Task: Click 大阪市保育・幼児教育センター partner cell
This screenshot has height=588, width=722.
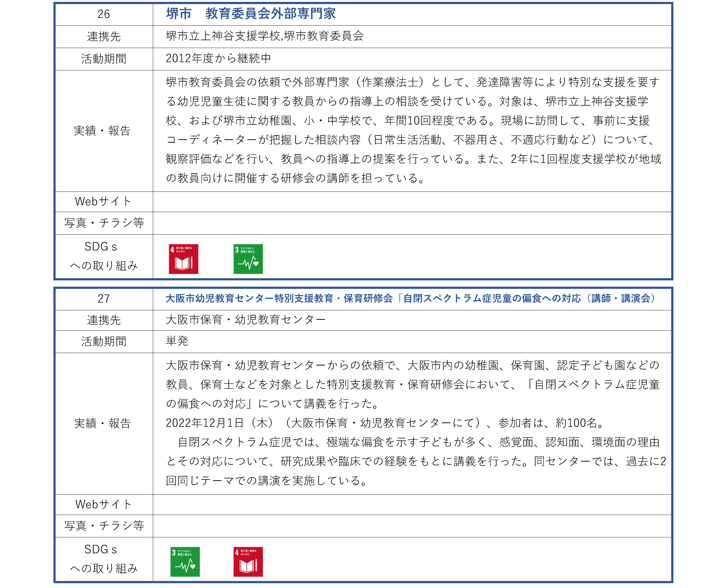Action: 245,319
